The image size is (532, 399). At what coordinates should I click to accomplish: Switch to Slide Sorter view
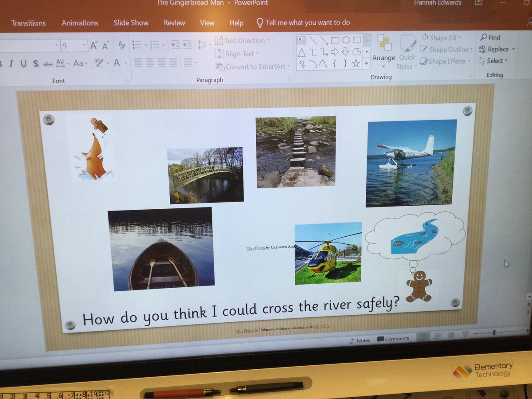click(x=437, y=336)
